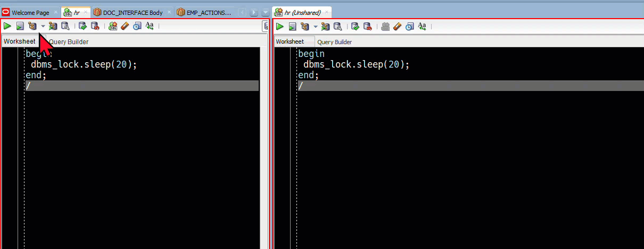The width and height of the screenshot is (644, 249).
Task: Open Explain Plan dropdown in hr (Unshared) worksheet
Action: tap(316, 27)
